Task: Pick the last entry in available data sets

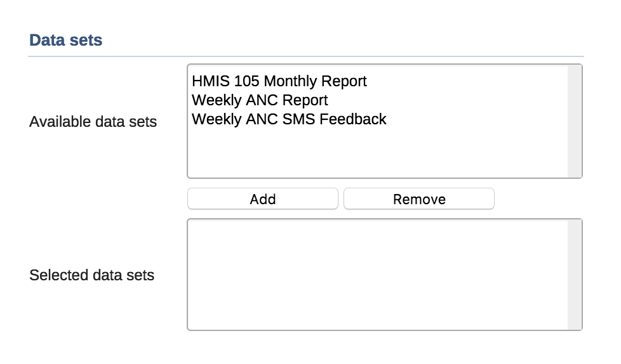Action: point(289,119)
